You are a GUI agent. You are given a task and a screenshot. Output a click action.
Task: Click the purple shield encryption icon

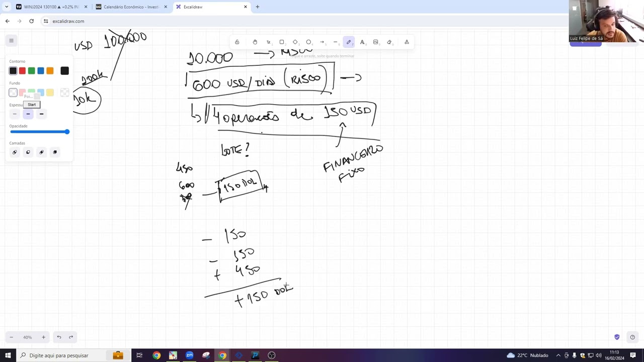pyautogui.click(x=617, y=337)
